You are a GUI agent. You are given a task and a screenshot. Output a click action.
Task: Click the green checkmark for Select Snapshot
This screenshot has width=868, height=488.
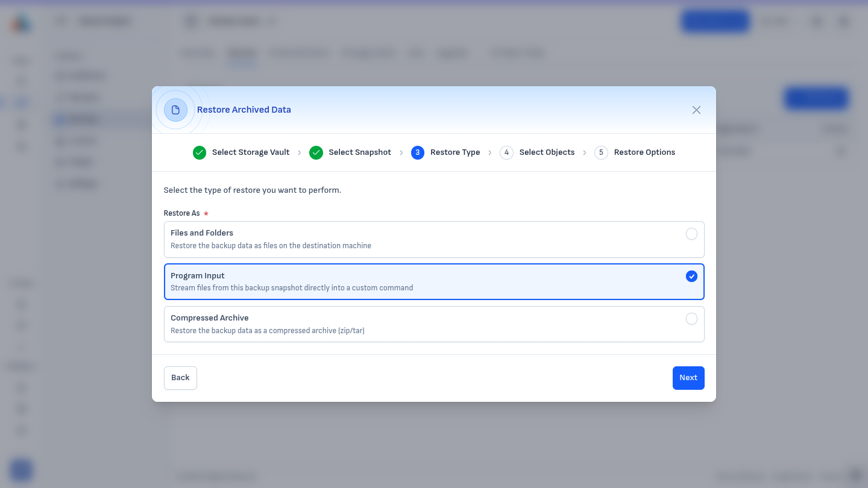point(316,152)
